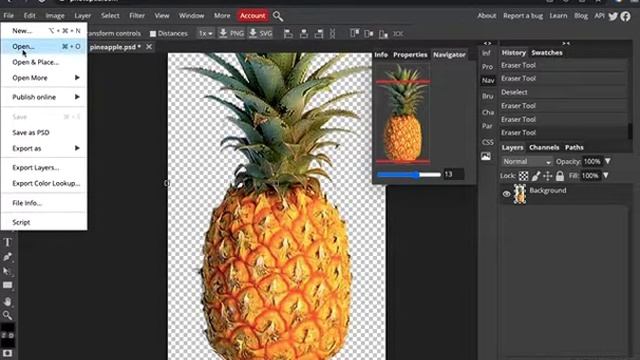
Task: Expand the Opacity slider arrow
Action: pos(608,161)
